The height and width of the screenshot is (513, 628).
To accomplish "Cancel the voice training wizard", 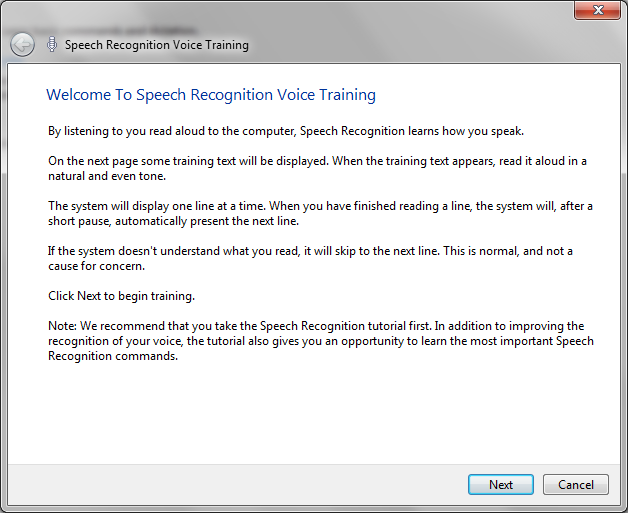I will 576,485.
